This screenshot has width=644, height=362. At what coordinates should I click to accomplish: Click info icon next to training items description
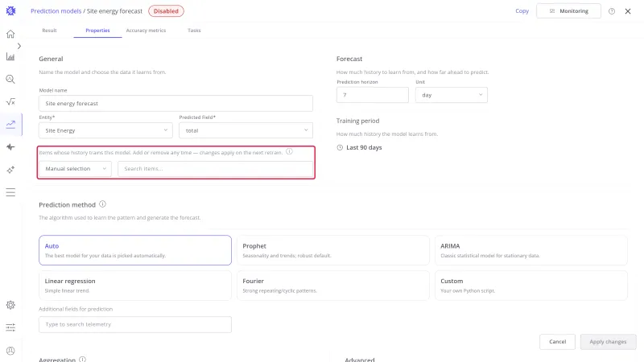coord(289,151)
